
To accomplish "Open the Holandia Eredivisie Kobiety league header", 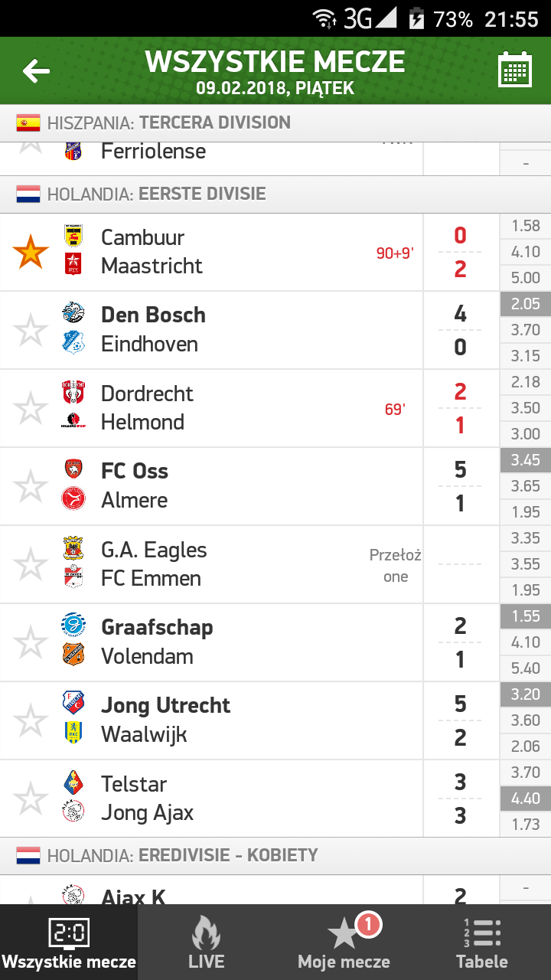I will 275,856.
